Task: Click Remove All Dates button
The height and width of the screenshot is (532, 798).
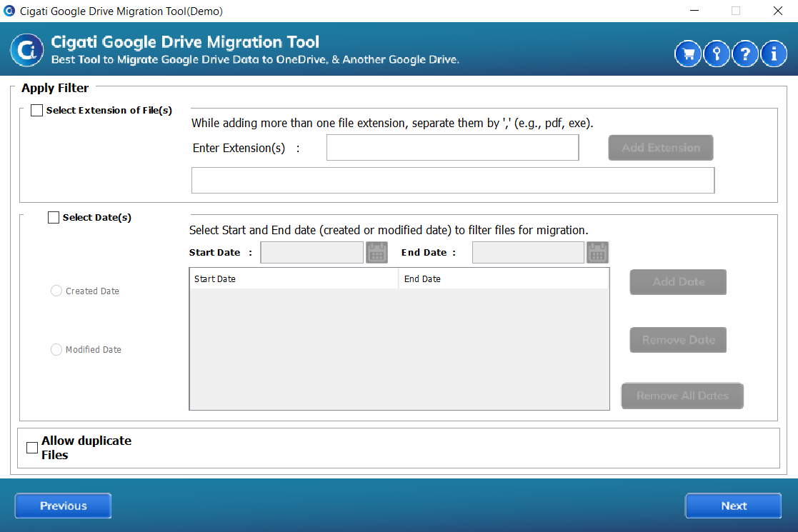Action: (682, 396)
